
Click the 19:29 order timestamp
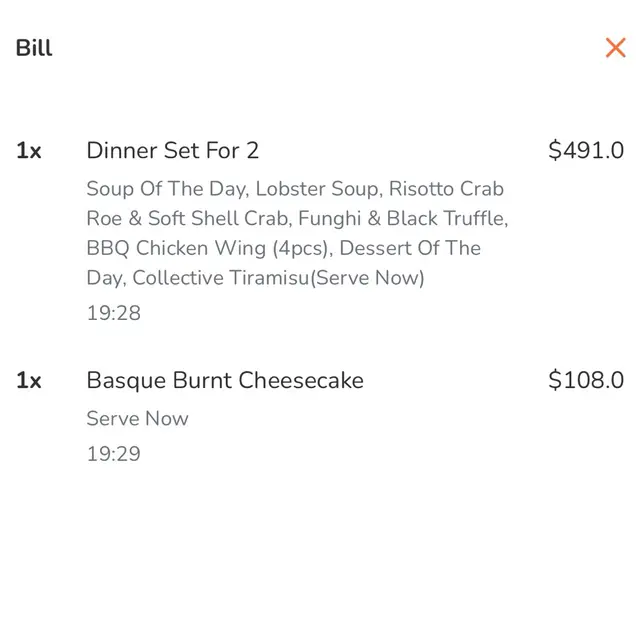point(113,454)
